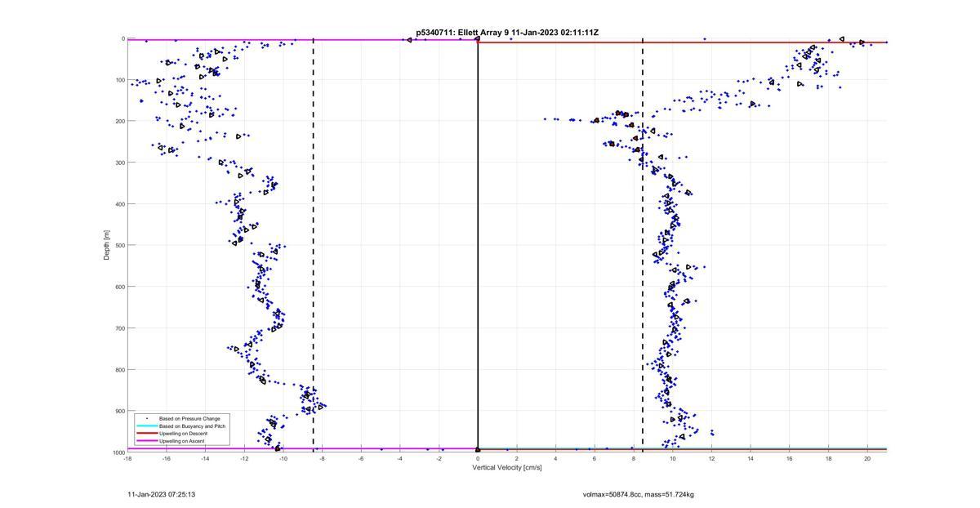
Task: Click the '900' depth axis tick label
Action: tap(119, 411)
